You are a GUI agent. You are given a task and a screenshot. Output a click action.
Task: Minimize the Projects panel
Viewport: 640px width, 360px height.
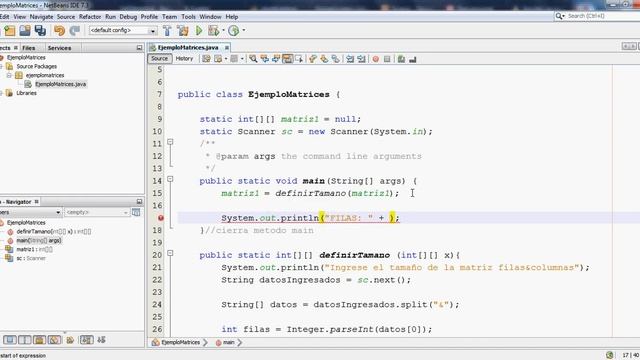point(139,48)
